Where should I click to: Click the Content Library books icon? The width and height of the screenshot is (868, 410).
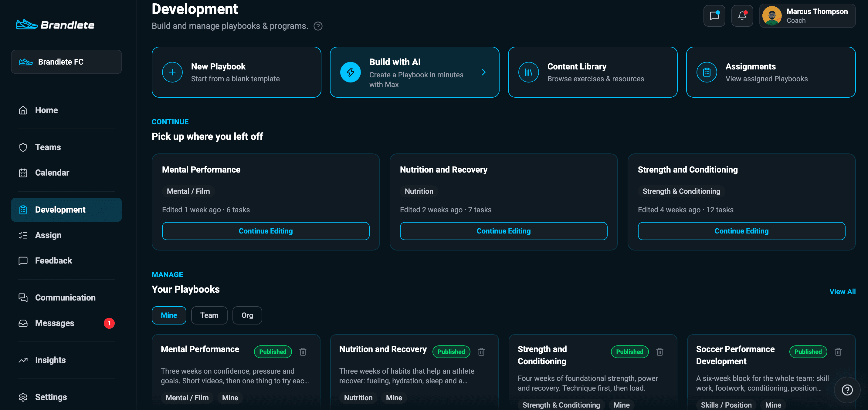point(529,72)
